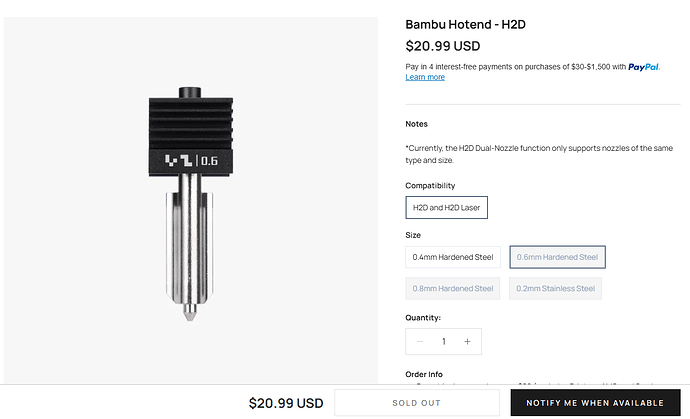Click Notify Me When Available button
Screen dimensions: 690x419
(x=595, y=403)
